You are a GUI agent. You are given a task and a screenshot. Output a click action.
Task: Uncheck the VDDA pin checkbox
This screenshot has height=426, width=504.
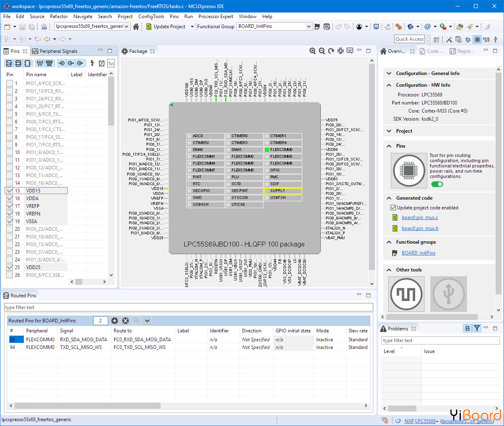click(10, 198)
